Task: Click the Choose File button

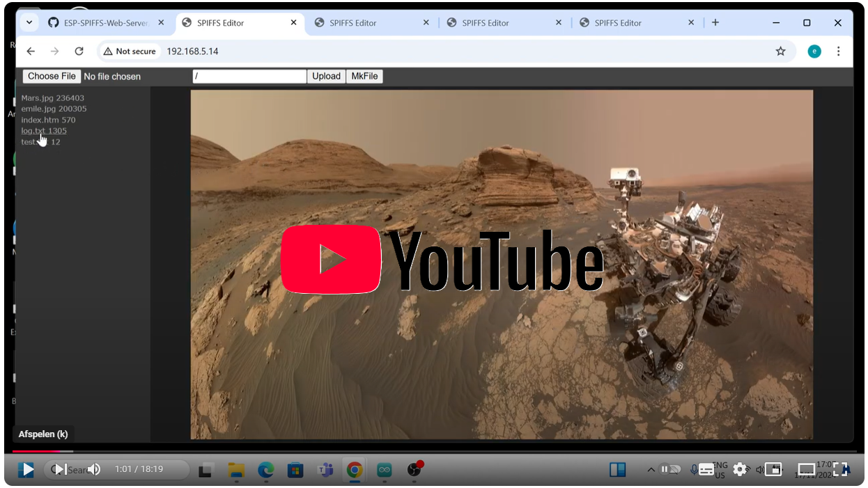Action: (52, 76)
